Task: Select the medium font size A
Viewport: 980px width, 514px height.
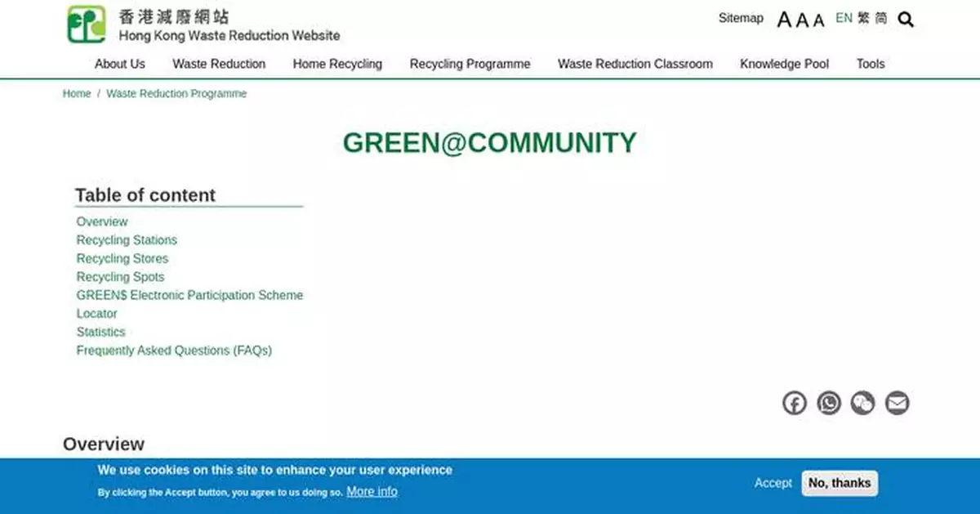Action: pyautogui.click(x=801, y=20)
